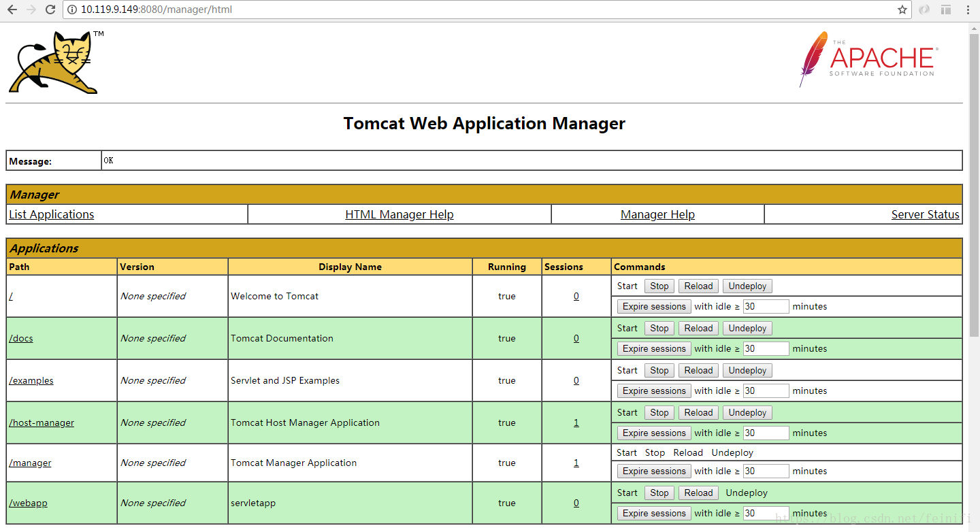The height and width of the screenshot is (532, 980).
Task: Stop the /examples application
Action: click(x=659, y=371)
